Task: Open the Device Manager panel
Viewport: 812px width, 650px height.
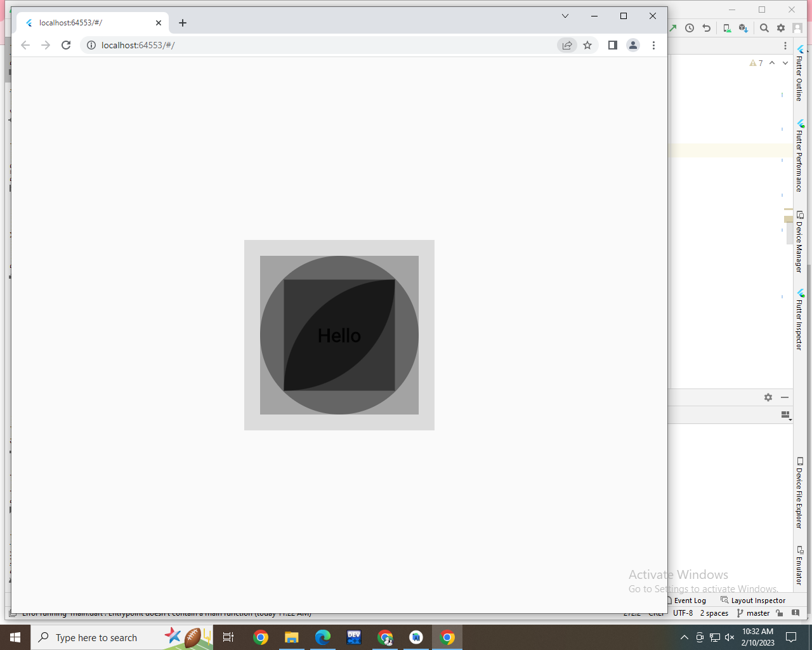Action: click(799, 240)
